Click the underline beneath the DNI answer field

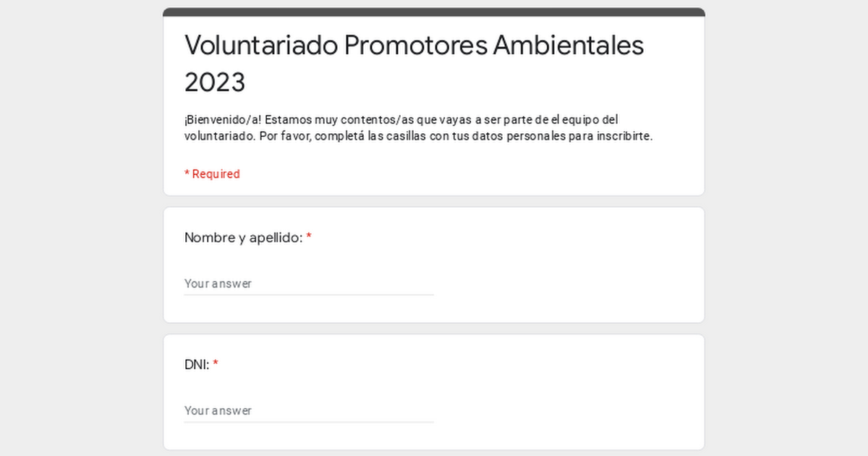click(308, 422)
